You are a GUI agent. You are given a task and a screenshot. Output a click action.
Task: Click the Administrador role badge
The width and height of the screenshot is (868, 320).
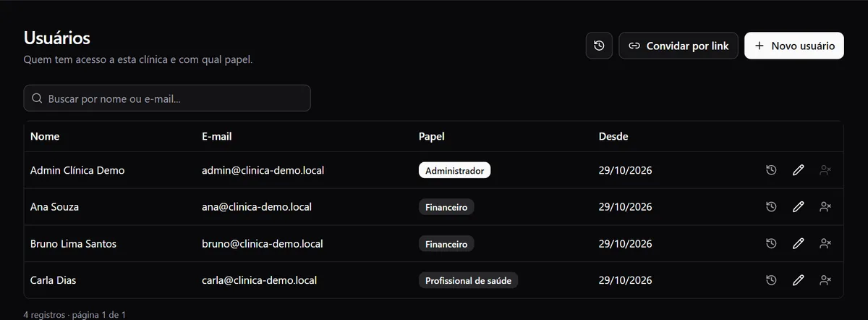point(454,171)
